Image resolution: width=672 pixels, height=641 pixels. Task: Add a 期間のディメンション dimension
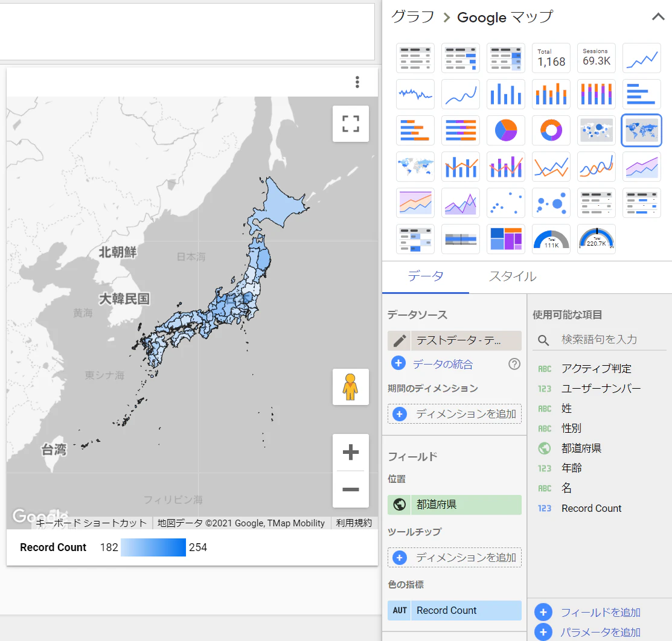point(455,414)
